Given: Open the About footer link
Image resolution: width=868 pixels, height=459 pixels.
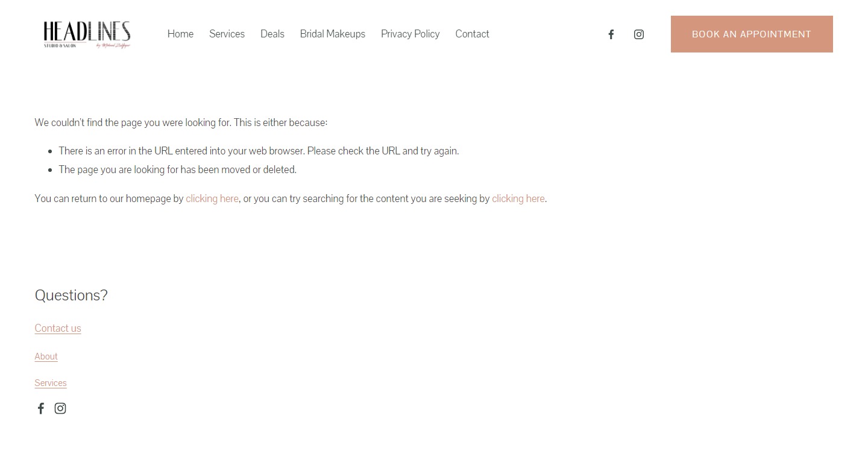Looking at the screenshot, I should click(46, 356).
